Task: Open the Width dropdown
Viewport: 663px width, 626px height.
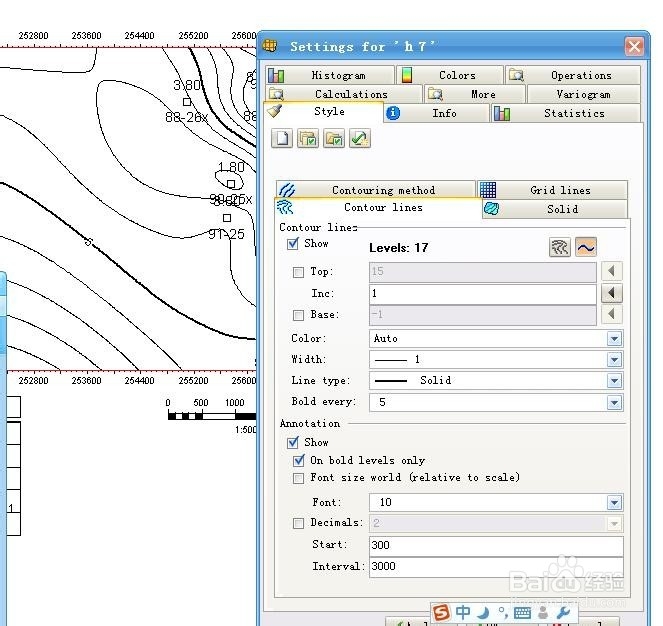Action: pyautogui.click(x=614, y=360)
